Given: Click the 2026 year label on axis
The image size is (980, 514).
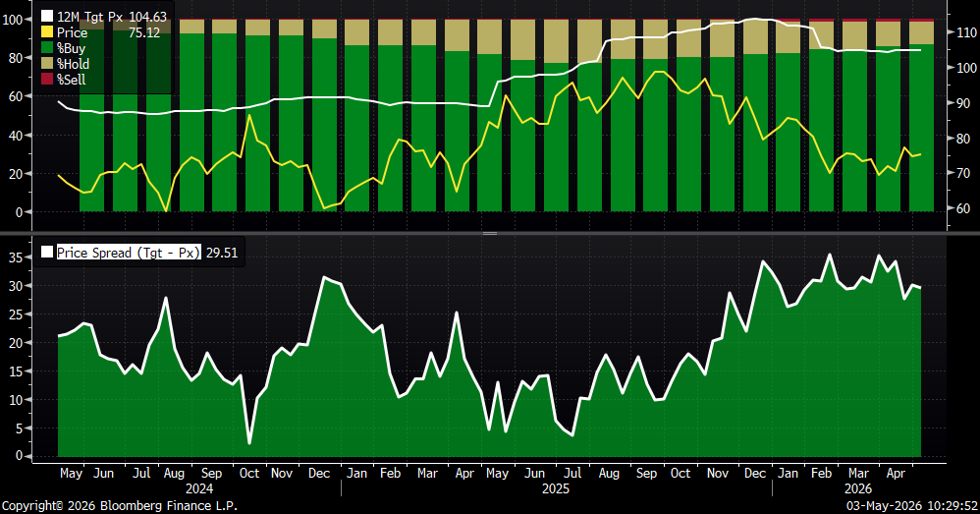Looking at the screenshot, I should click(x=857, y=489).
